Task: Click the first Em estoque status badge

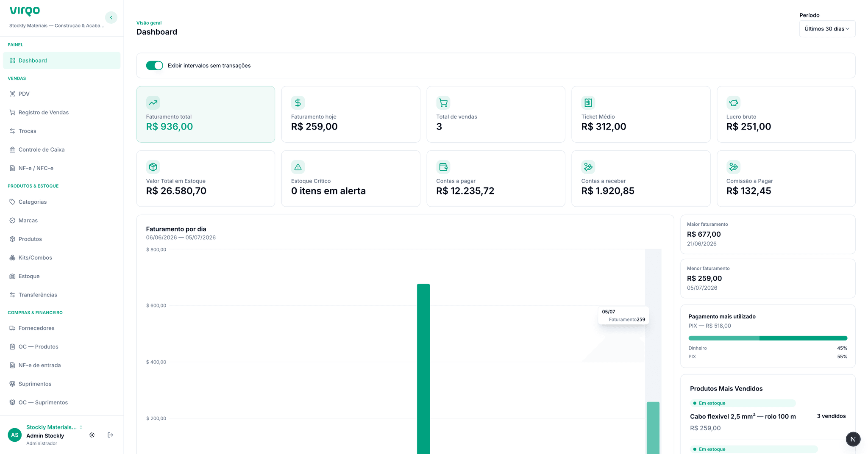Action: 743,403
